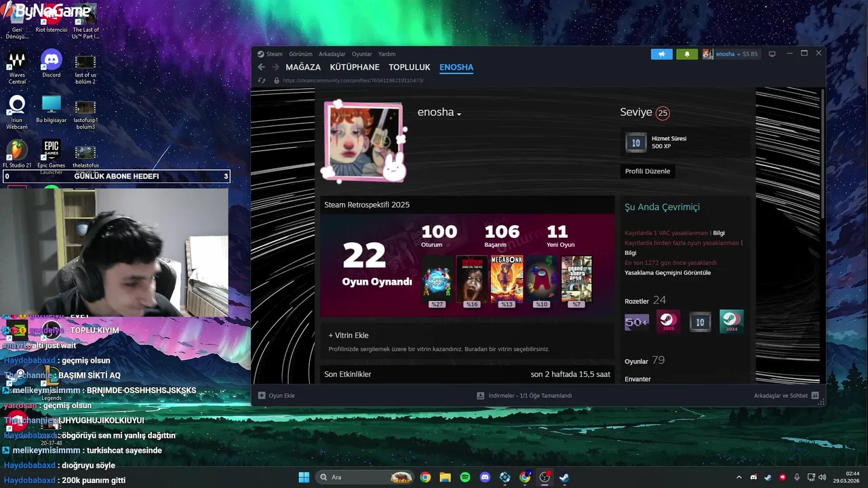868x488 pixels.
Task: Open the Yardım menu
Action: (x=387, y=54)
